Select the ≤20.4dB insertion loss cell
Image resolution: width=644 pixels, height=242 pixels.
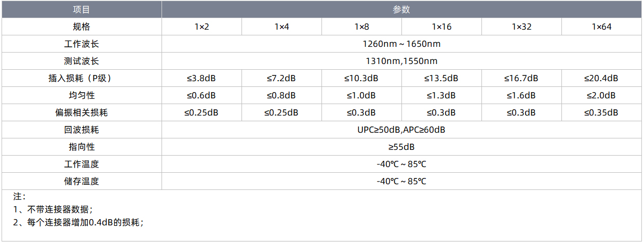601,78
